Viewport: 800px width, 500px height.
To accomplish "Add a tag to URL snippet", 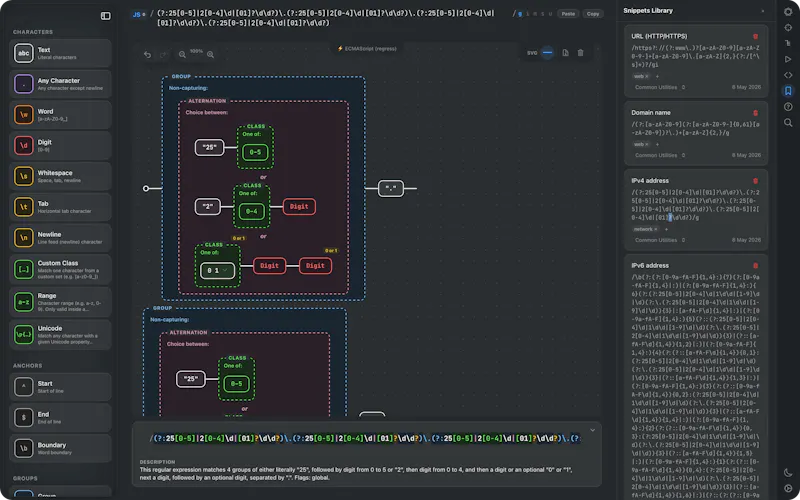I will click(x=657, y=77).
